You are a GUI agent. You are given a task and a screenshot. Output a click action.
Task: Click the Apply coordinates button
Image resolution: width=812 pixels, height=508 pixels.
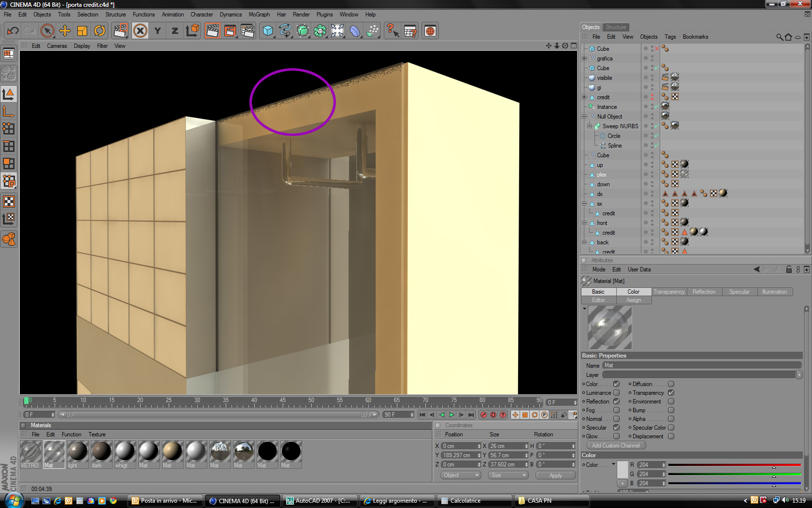click(x=555, y=476)
